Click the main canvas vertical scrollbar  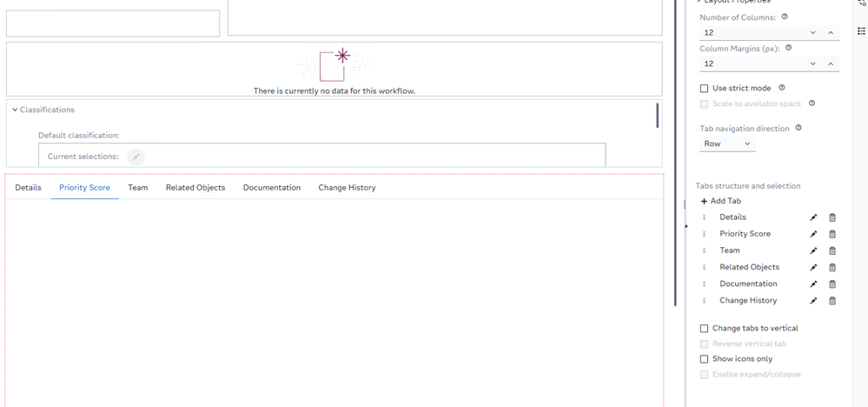pyautogui.click(x=676, y=152)
